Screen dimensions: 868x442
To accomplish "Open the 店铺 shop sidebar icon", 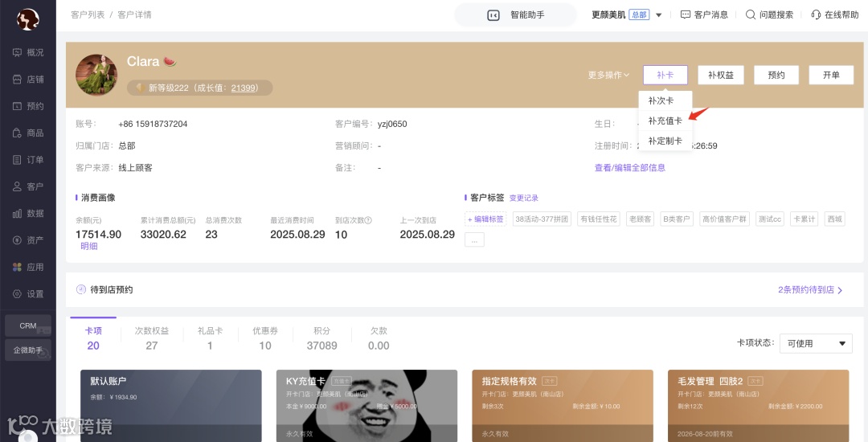I will pyautogui.click(x=17, y=79).
